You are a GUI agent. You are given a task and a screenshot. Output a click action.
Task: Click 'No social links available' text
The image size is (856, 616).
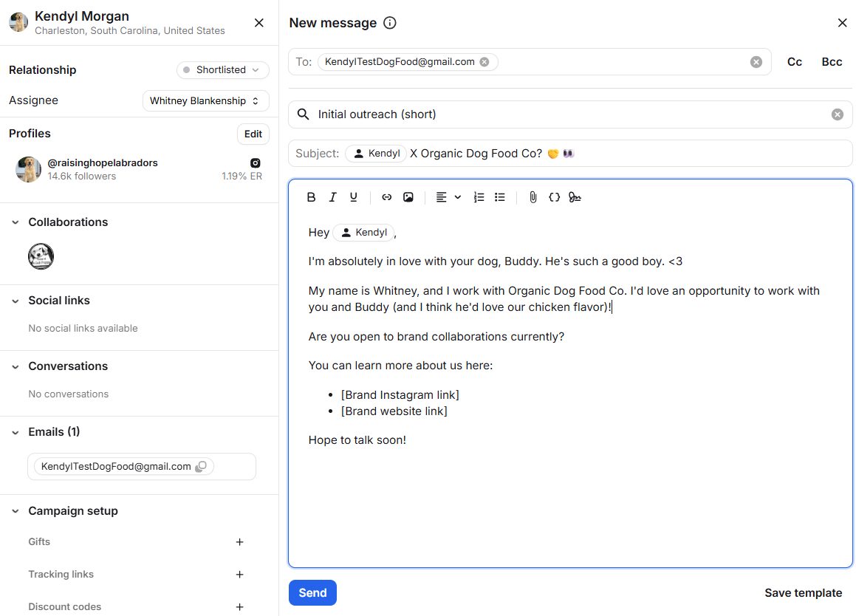tap(83, 328)
